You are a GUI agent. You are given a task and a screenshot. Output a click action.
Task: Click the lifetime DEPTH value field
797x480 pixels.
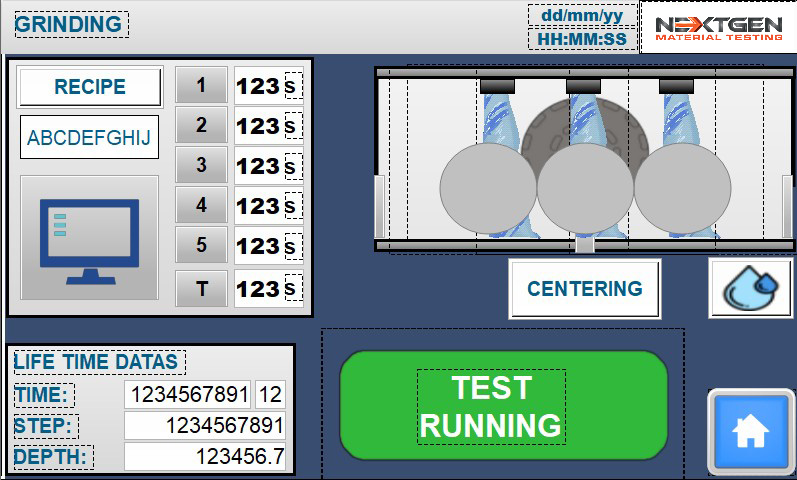coord(205,458)
